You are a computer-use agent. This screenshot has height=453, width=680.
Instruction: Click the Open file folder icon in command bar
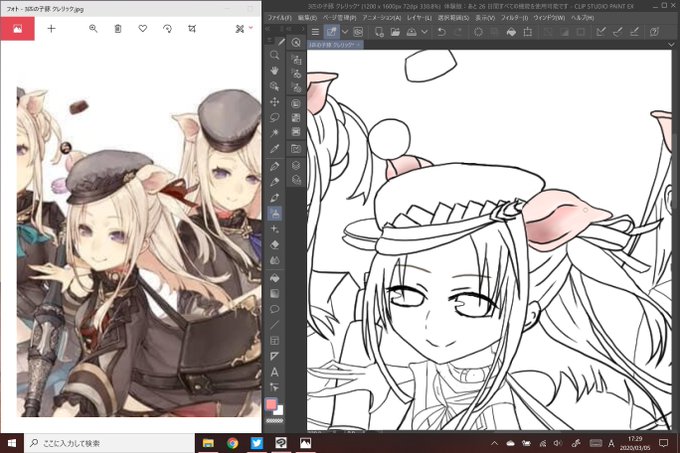coord(395,32)
